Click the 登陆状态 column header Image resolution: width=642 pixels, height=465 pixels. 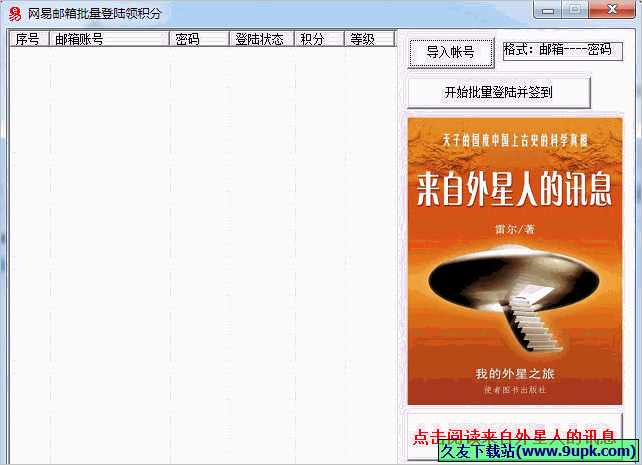tap(262, 39)
